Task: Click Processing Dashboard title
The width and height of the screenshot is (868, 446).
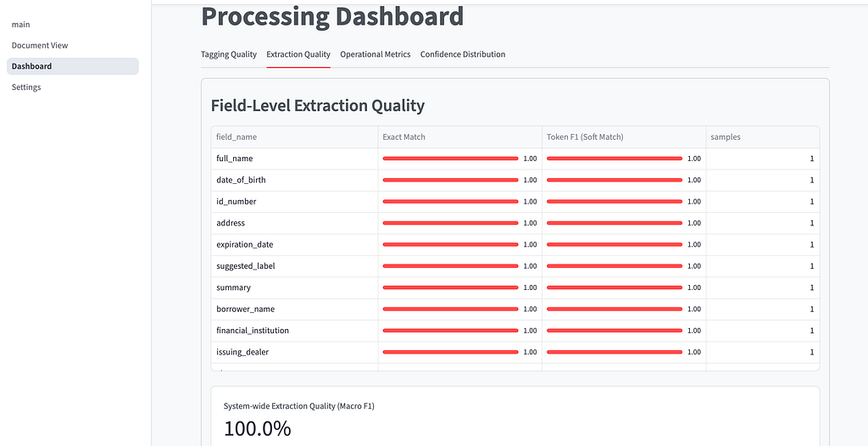Action: click(x=332, y=16)
